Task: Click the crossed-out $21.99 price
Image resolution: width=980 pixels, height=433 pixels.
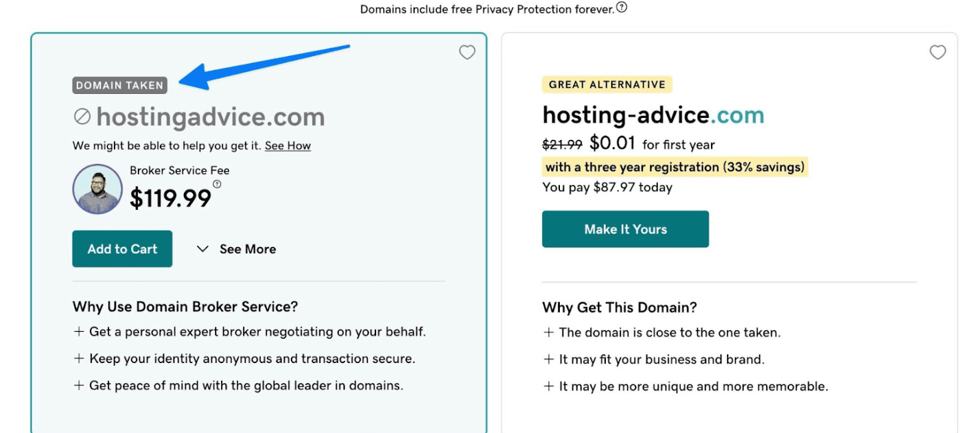Action: (563, 143)
